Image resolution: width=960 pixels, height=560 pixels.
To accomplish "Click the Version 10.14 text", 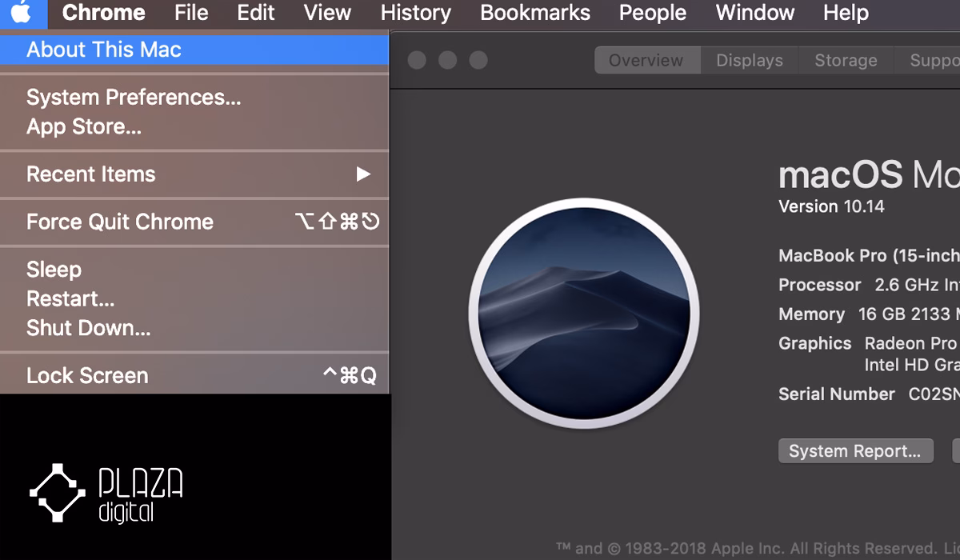I will (x=831, y=206).
